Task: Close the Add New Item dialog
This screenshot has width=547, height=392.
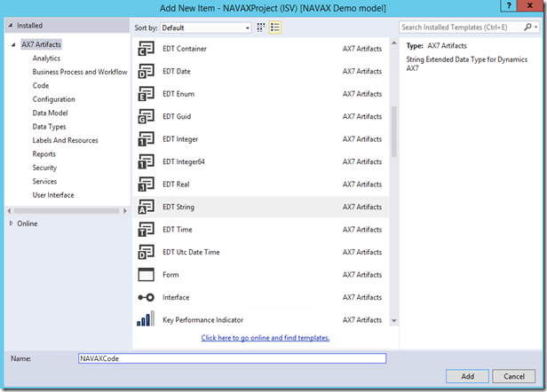Action: click(x=529, y=5)
